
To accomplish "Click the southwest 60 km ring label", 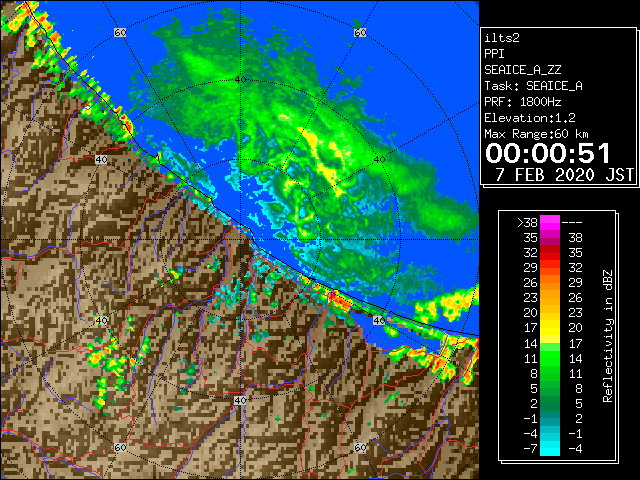I will (x=120, y=447).
